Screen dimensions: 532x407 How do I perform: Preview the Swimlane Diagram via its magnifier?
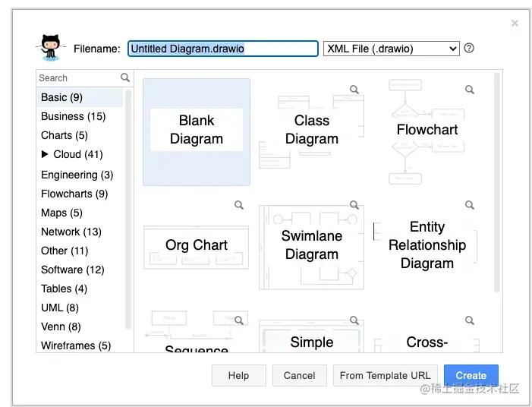click(354, 205)
